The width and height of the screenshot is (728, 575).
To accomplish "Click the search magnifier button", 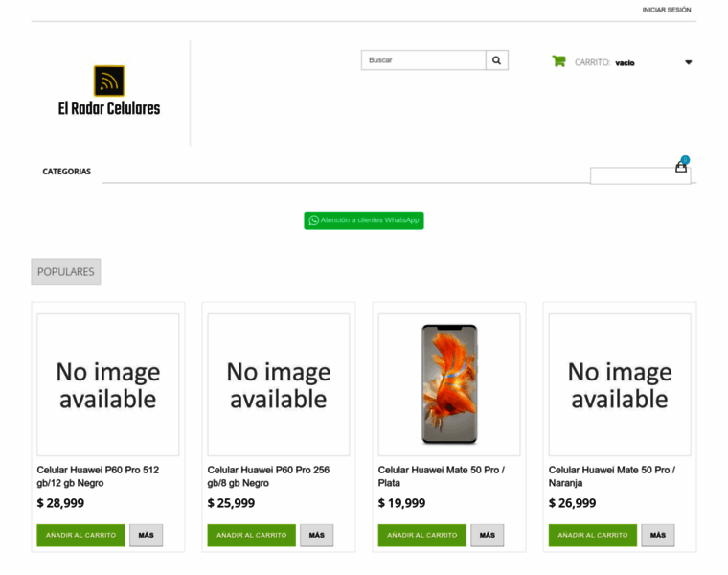I will pos(497,60).
